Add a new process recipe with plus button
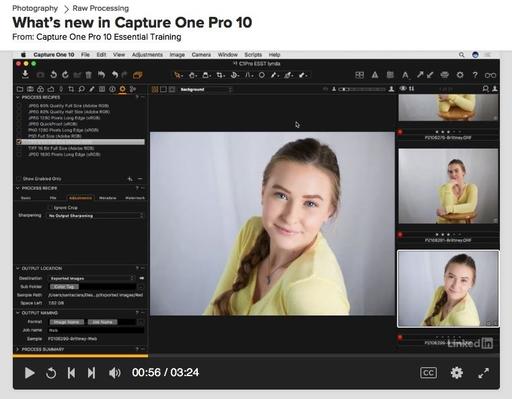512x399 pixels. tap(130, 179)
